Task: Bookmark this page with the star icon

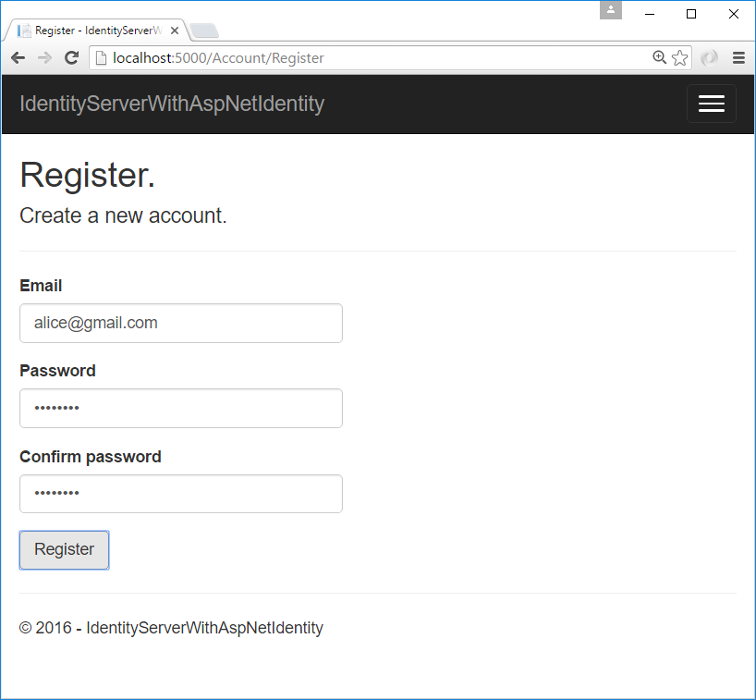Action: click(680, 58)
